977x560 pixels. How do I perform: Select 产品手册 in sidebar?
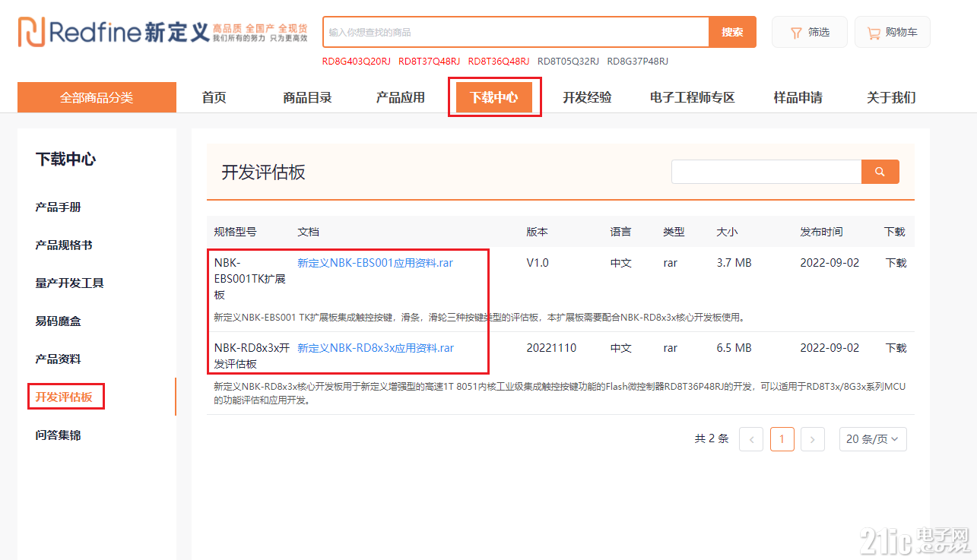click(58, 207)
